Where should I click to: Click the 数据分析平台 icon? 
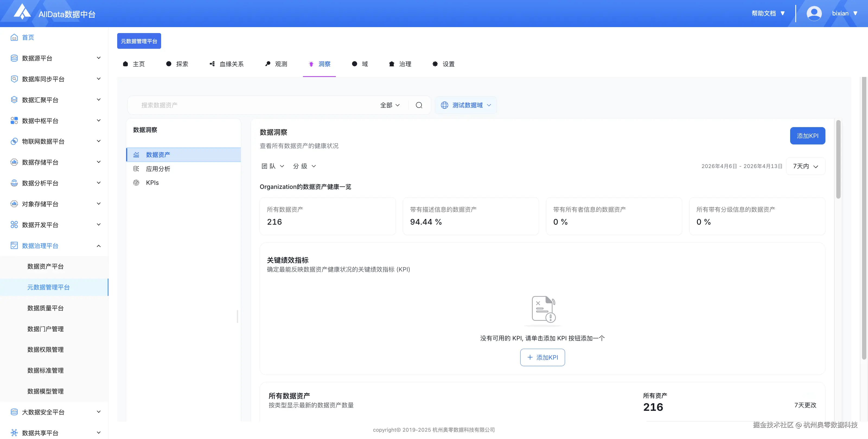[x=14, y=183]
